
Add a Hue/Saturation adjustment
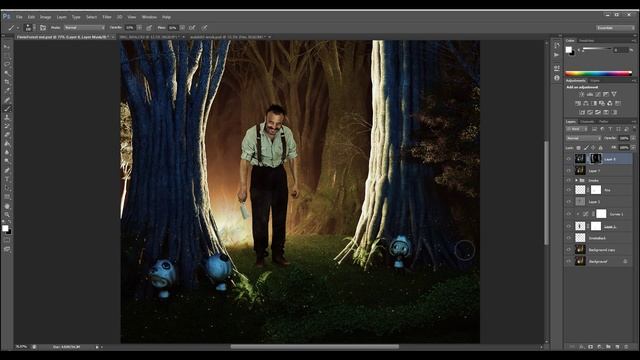click(x=578, y=103)
